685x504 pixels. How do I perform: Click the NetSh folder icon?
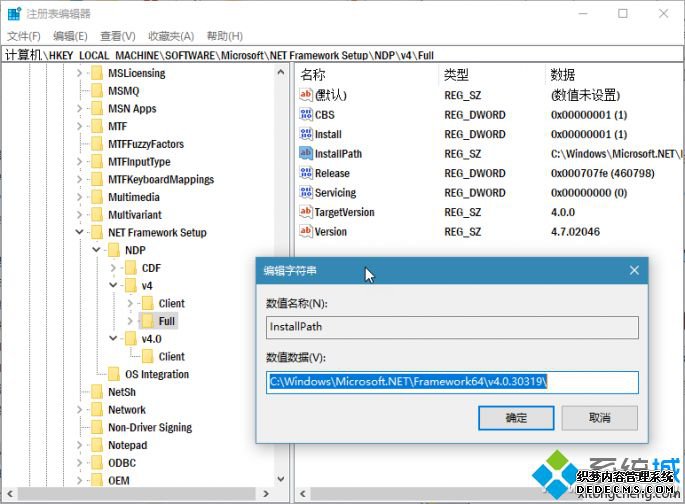(x=97, y=392)
